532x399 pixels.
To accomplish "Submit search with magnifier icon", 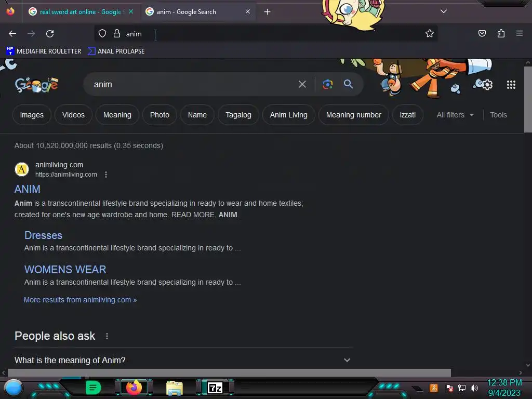I will pos(348,84).
